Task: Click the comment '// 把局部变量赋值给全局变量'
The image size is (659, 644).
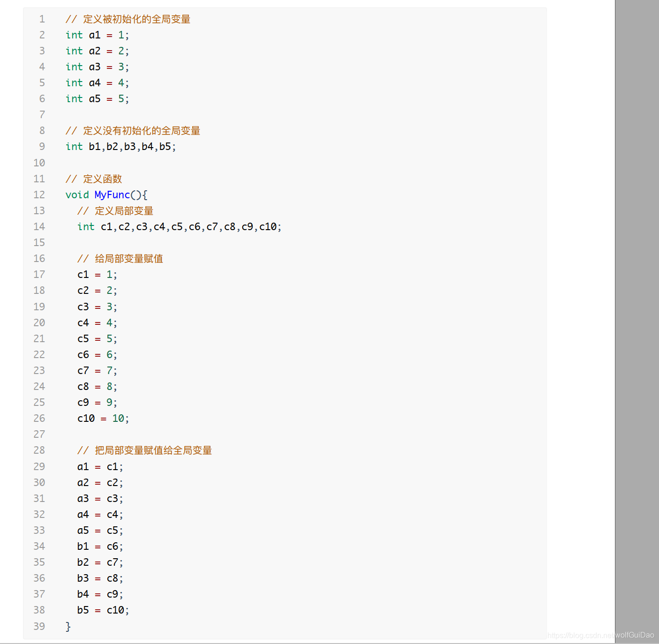Action: [x=145, y=450]
